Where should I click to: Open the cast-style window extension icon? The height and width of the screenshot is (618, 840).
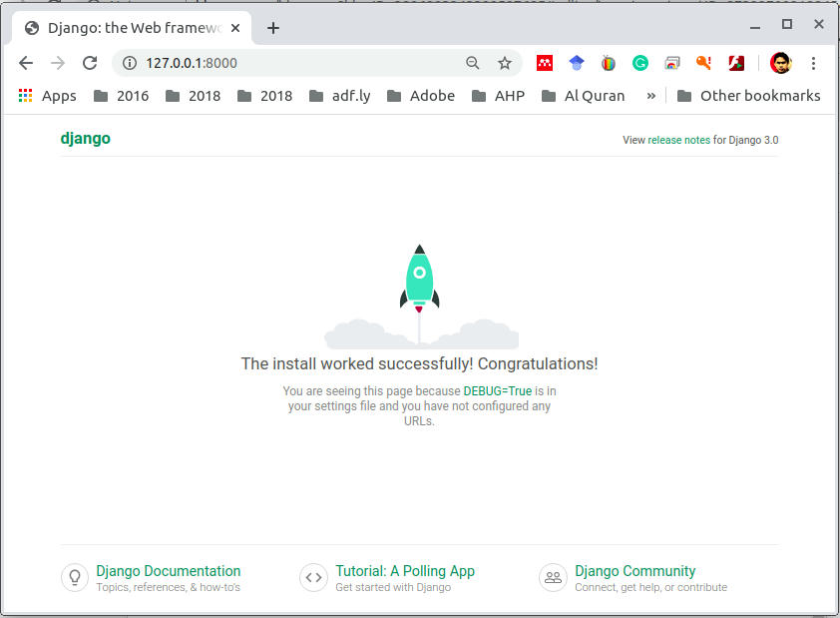point(672,63)
